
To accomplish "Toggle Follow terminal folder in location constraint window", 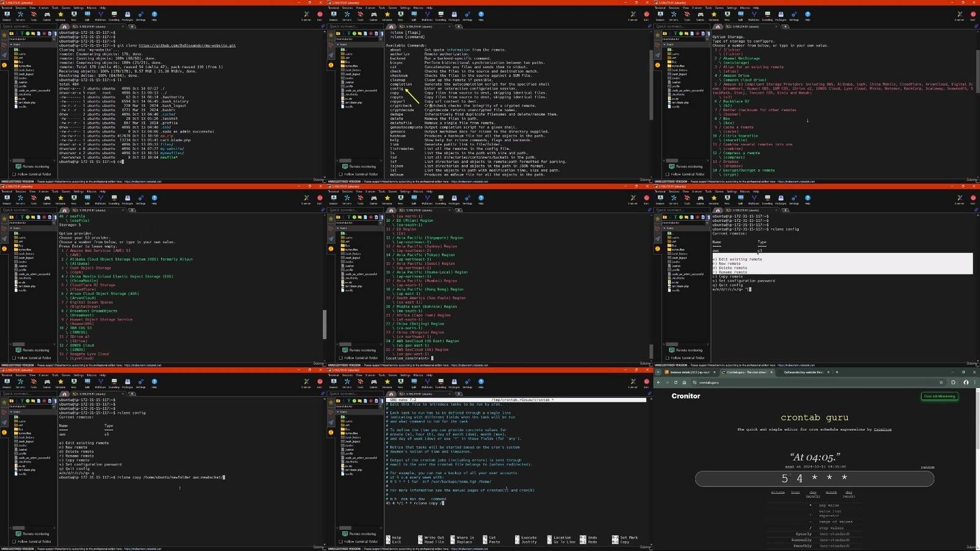I will coord(341,358).
